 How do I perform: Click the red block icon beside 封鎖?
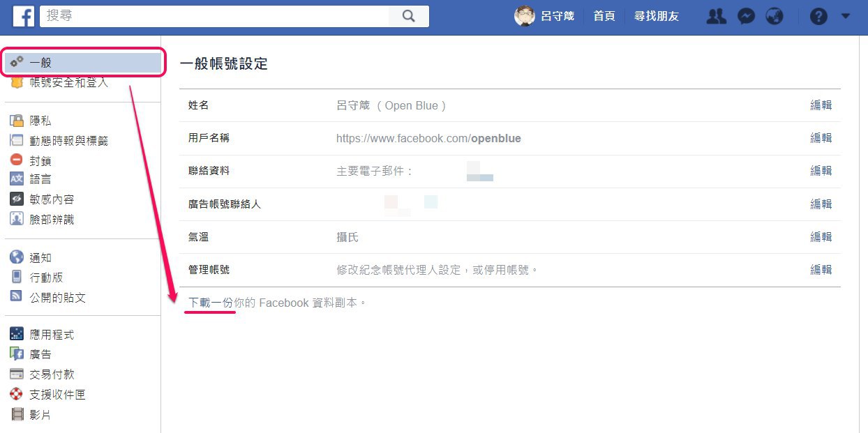coord(17,160)
